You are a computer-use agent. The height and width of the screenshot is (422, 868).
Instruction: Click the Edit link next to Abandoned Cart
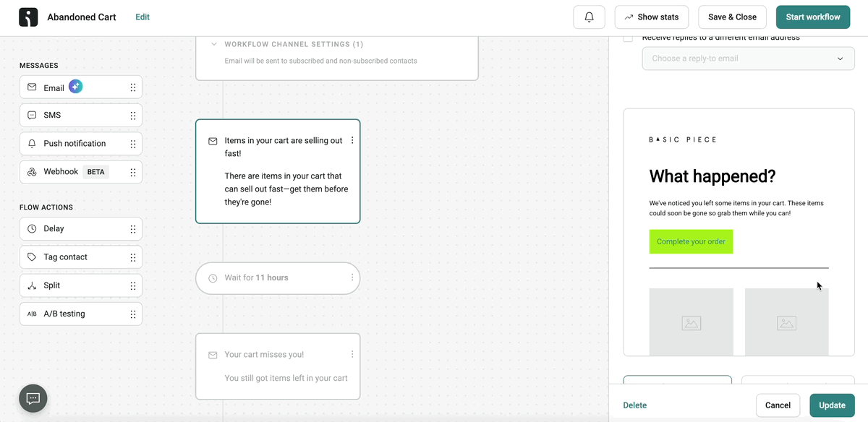[142, 17]
